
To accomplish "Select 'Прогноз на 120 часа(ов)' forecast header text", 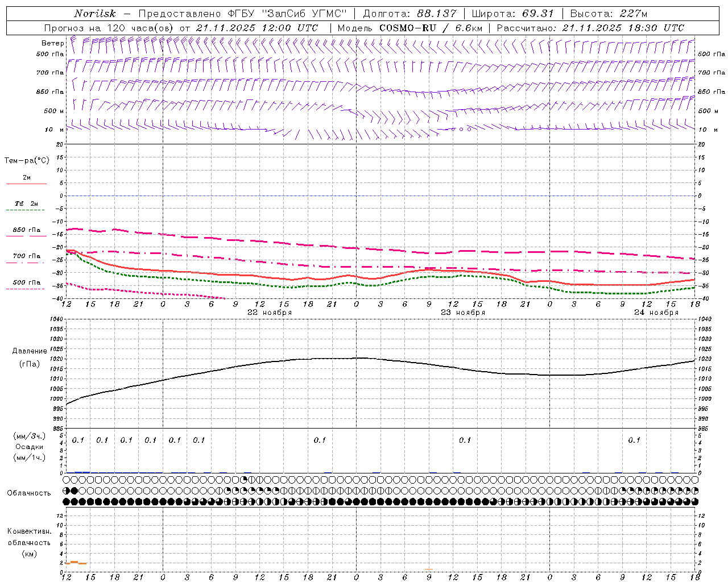I will coord(109,28).
